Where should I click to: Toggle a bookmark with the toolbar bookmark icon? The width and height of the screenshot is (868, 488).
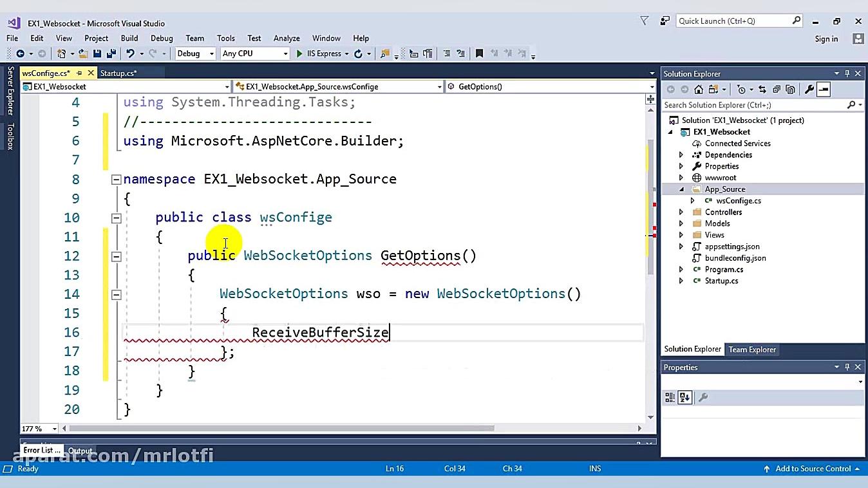pyautogui.click(x=479, y=54)
